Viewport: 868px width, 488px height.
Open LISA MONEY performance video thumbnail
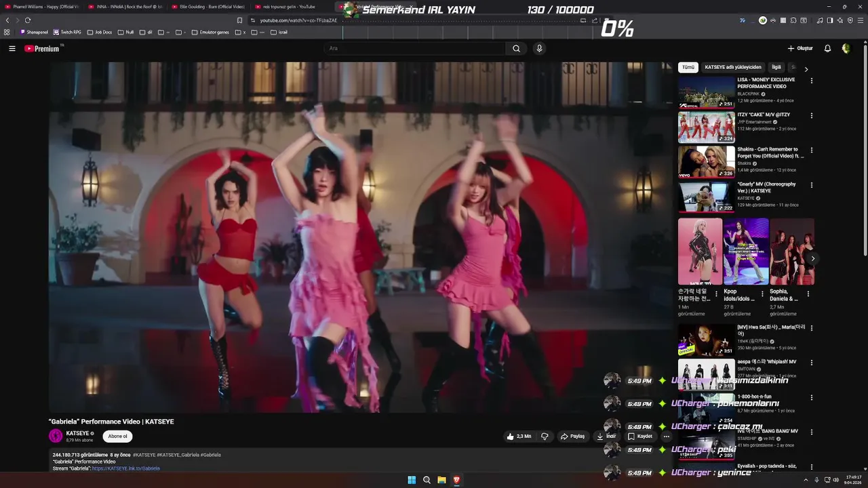click(x=706, y=92)
